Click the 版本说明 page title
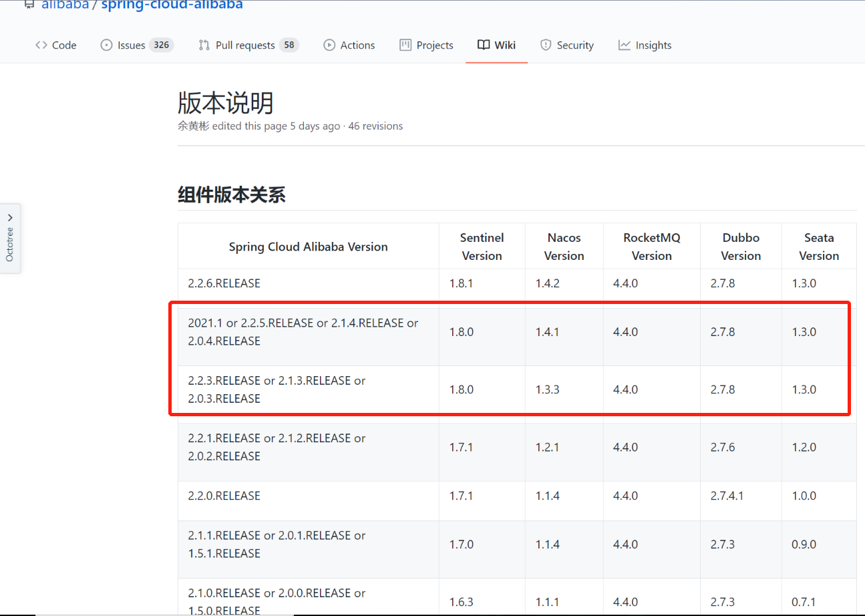Image resolution: width=865 pixels, height=616 pixels. coord(226,103)
